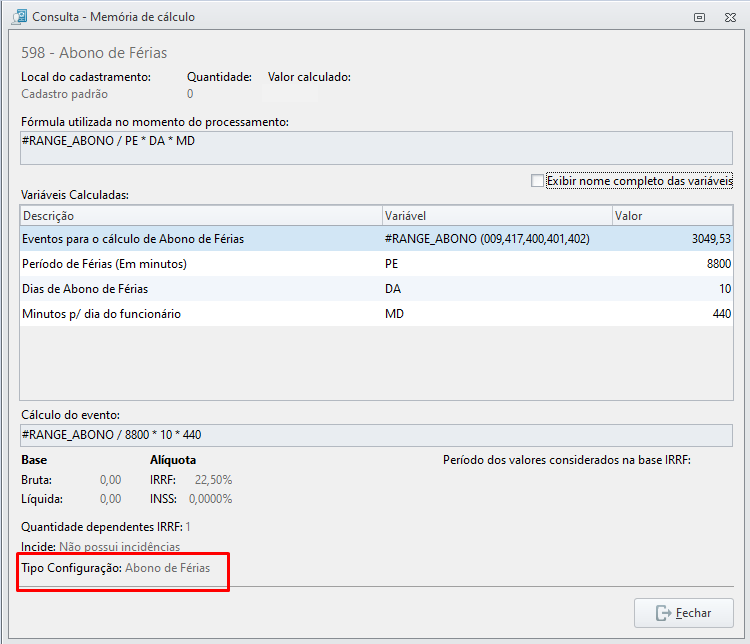The width and height of the screenshot is (750, 644).
Task: Click the maximize window icon
Action: click(x=699, y=18)
